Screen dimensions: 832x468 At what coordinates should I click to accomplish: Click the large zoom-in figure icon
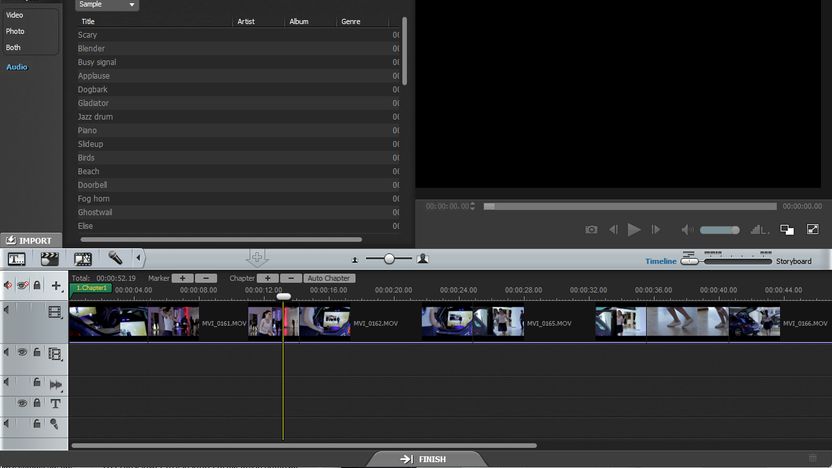coord(423,258)
